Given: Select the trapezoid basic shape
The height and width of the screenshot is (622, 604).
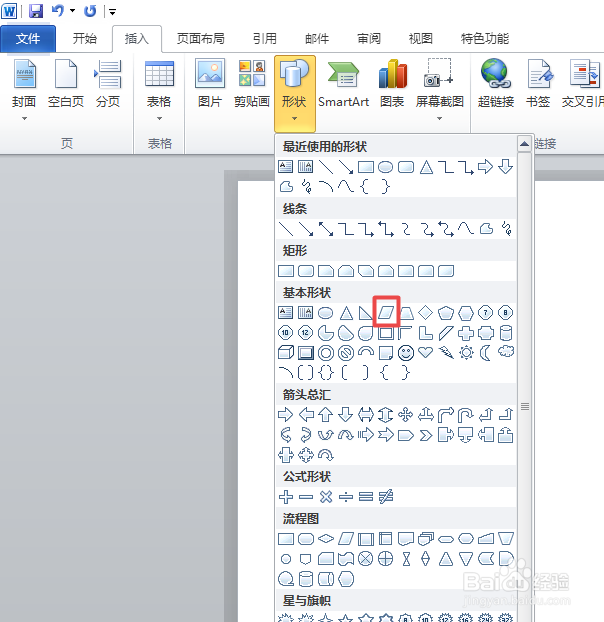Looking at the screenshot, I should [x=406, y=313].
